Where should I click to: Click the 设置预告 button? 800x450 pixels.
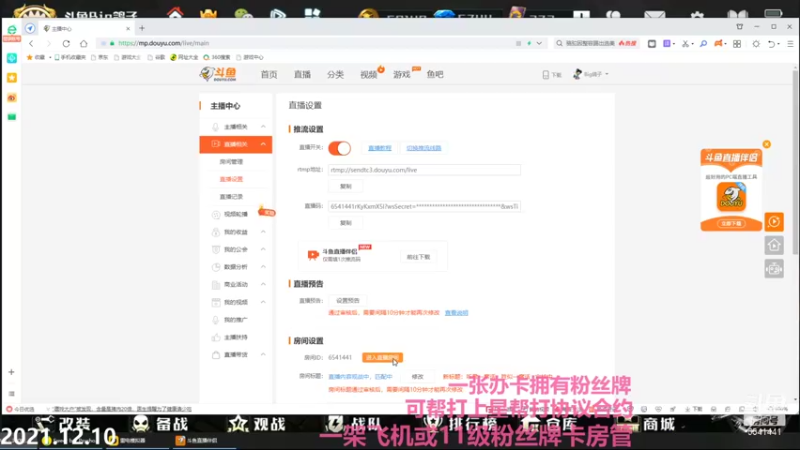[x=347, y=301]
